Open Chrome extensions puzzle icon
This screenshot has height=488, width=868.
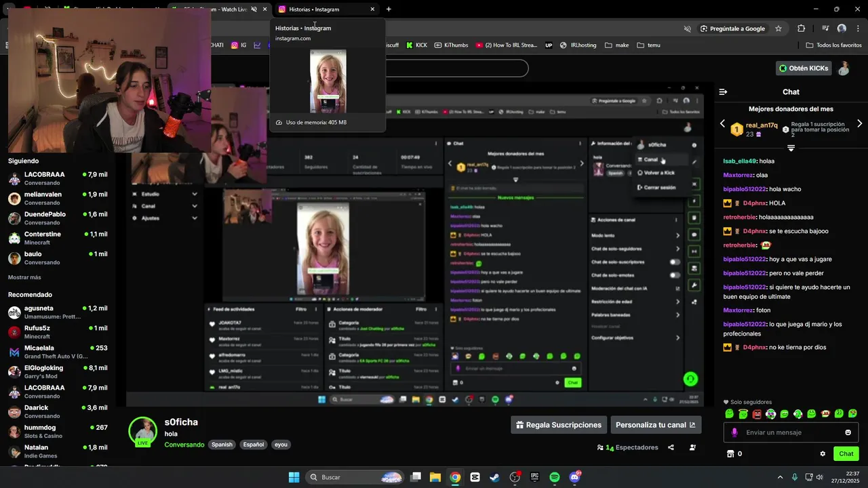point(802,28)
